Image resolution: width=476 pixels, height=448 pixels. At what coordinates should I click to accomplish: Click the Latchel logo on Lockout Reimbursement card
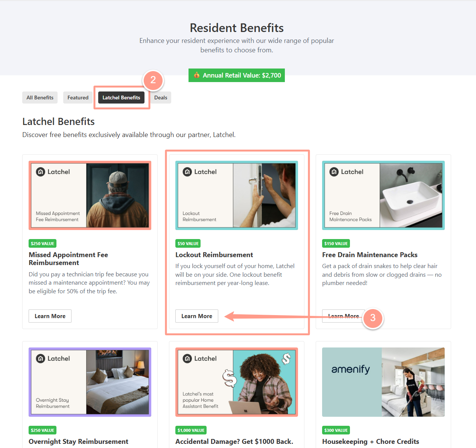(200, 172)
